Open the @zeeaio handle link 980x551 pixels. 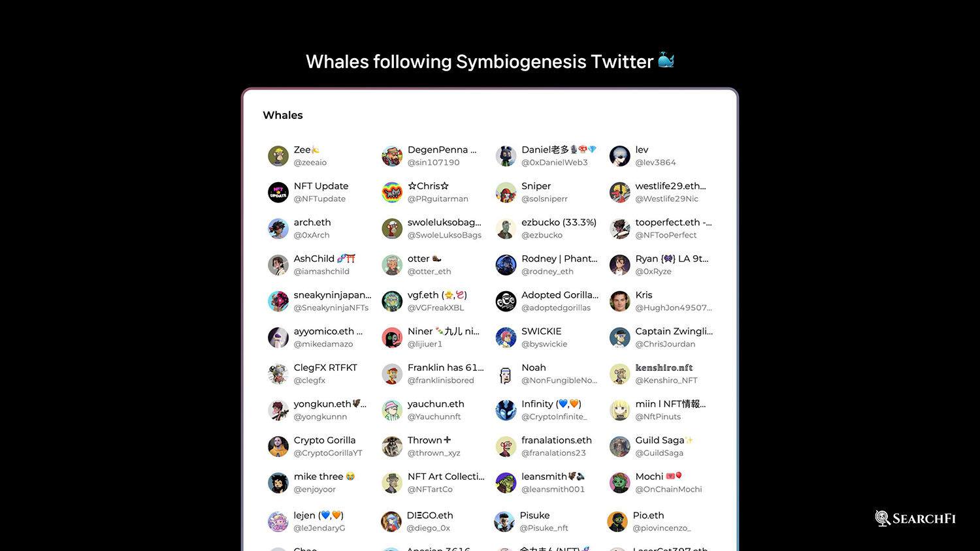tap(310, 163)
